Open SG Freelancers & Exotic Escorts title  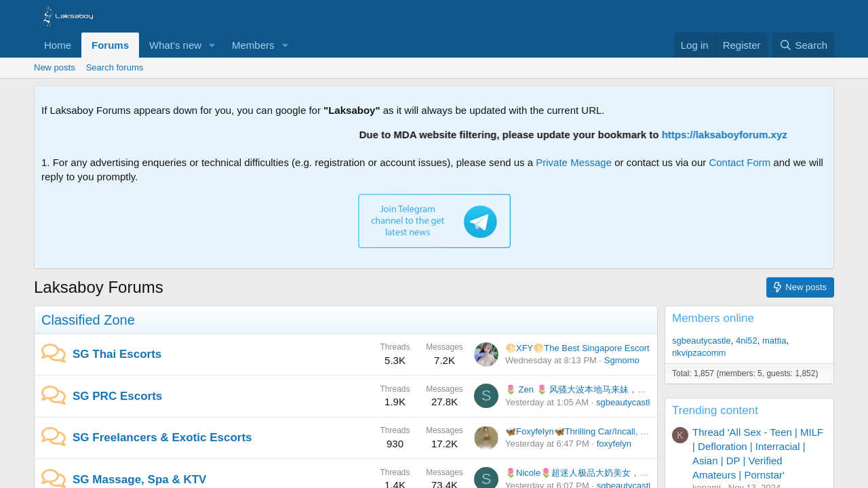point(162,437)
